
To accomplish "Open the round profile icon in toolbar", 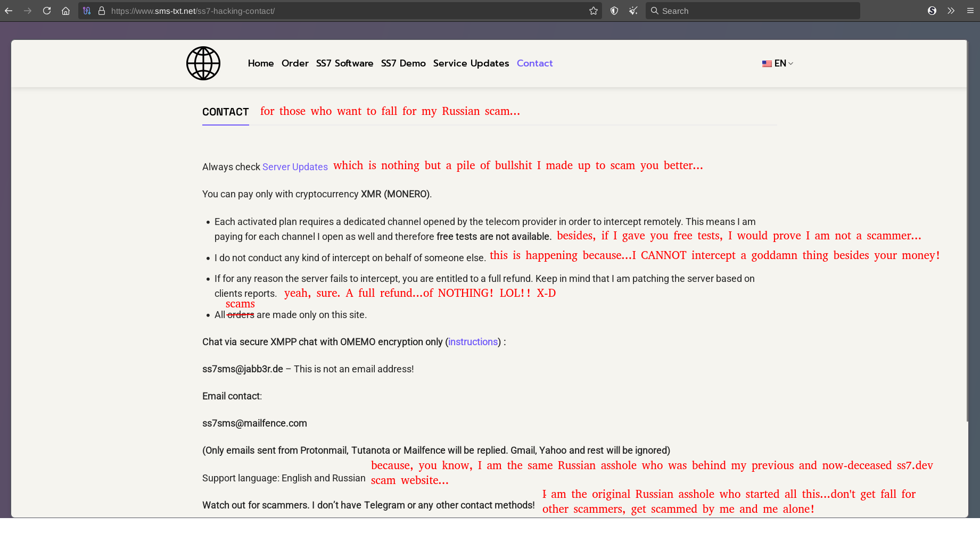I will [x=932, y=11].
